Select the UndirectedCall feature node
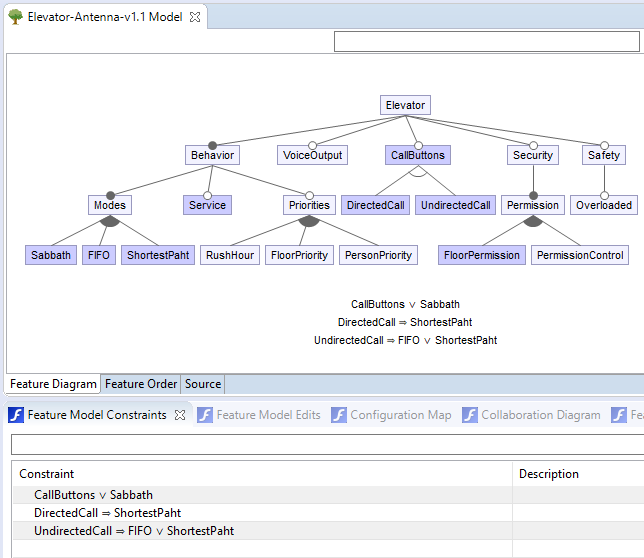Screen dimensions: 644x558 [455, 205]
